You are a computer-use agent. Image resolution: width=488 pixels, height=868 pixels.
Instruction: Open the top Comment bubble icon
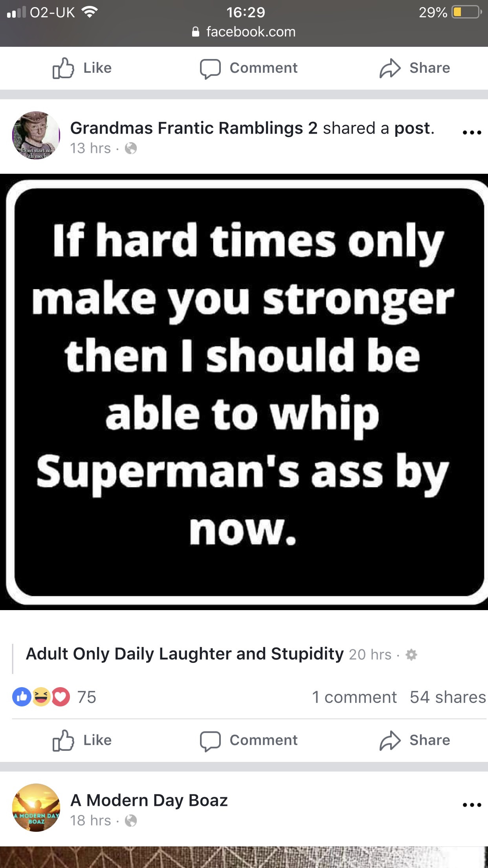(x=210, y=69)
